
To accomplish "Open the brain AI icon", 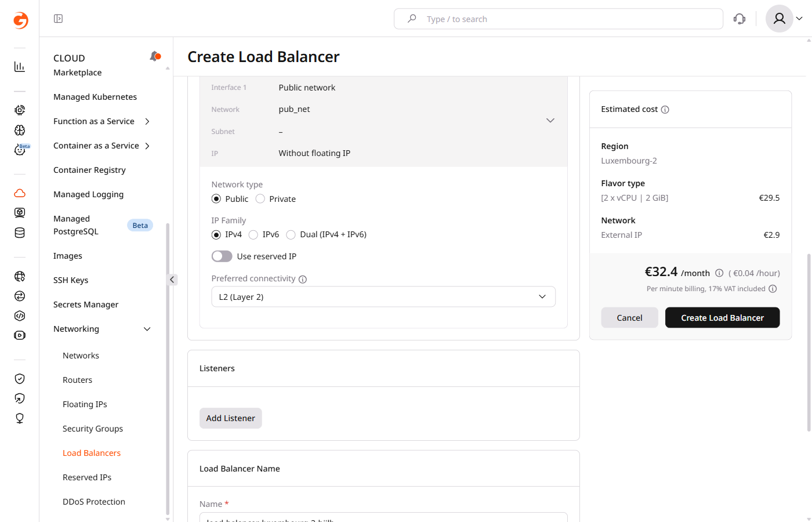I will [x=20, y=130].
